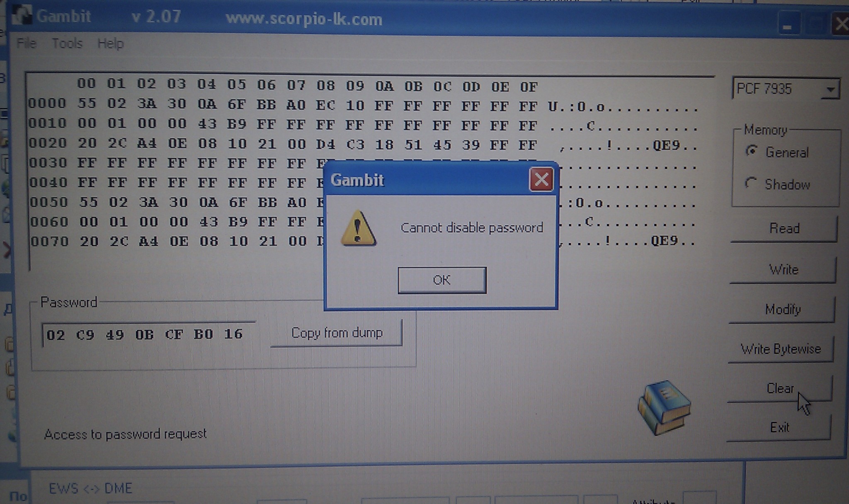Open the File menu
Screen dimensions: 849x504
coord(27,43)
